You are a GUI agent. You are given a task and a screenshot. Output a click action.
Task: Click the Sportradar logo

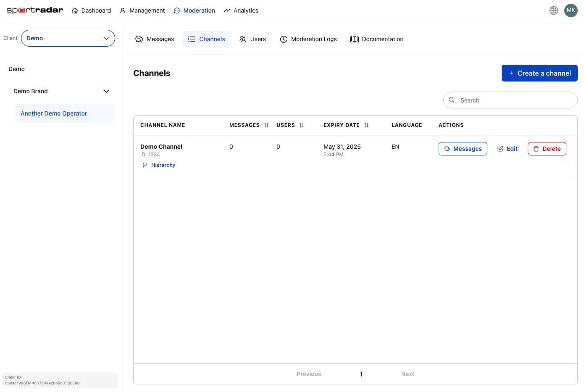pyautogui.click(x=35, y=10)
